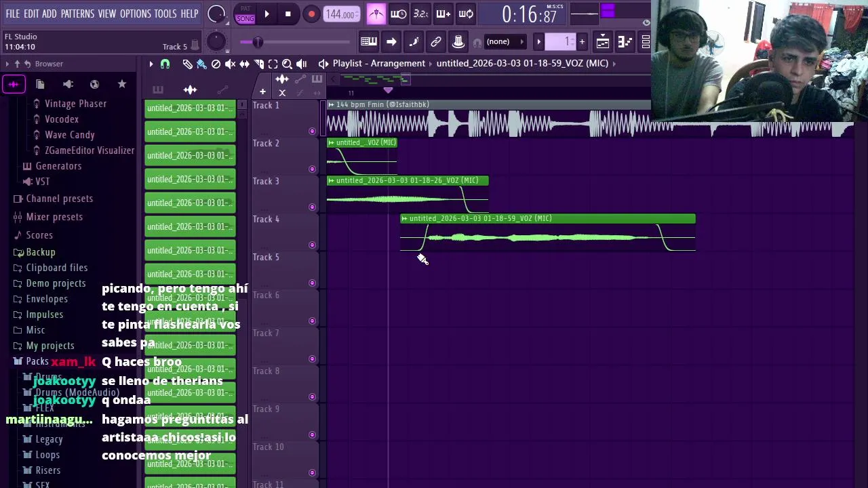The width and height of the screenshot is (868, 488).
Task: Select the Zoom magnifier tool
Action: pyautogui.click(x=287, y=64)
